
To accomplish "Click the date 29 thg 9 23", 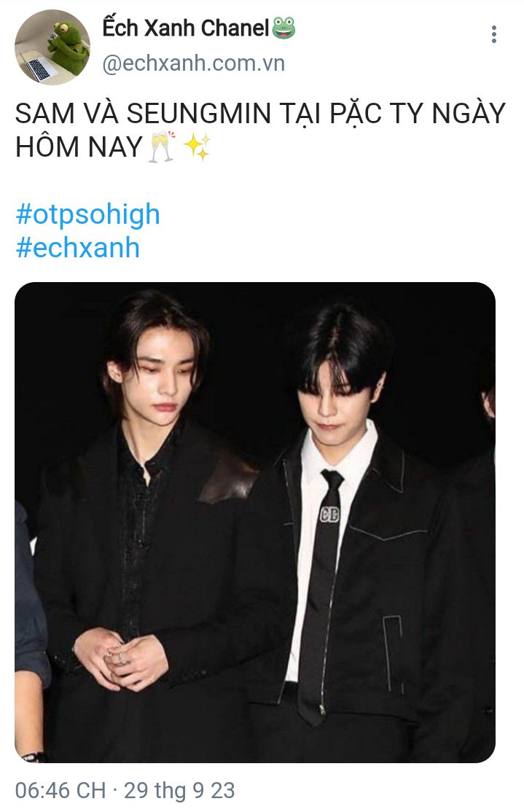I will pyautogui.click(x=179, y=790).
